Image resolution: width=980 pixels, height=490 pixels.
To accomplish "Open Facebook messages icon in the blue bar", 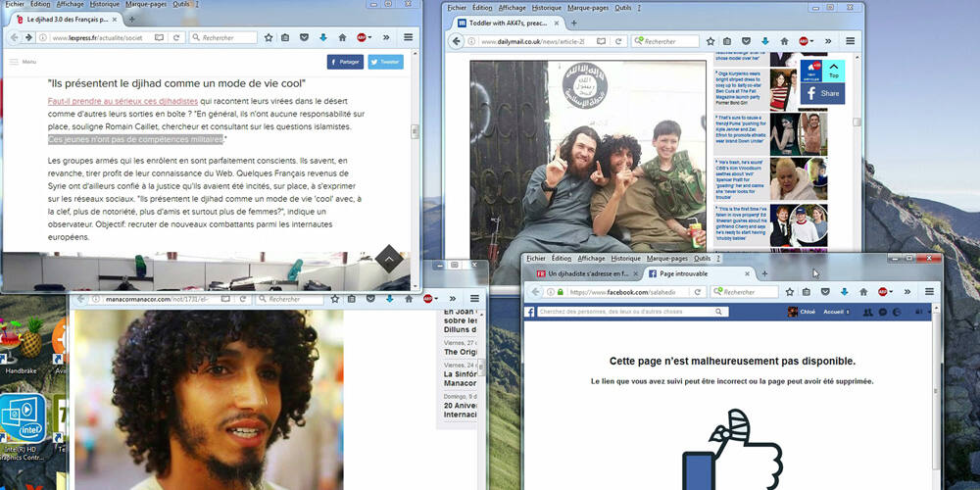I will (x=882, y=312).
